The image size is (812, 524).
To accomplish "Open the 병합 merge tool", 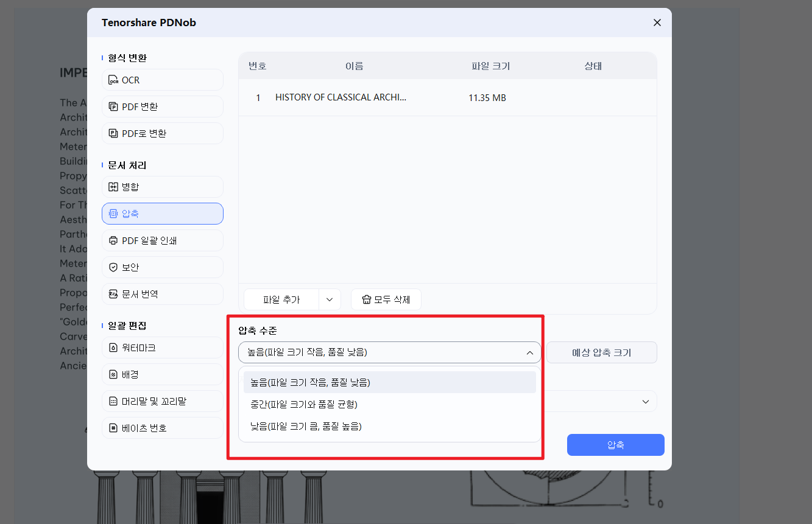I will click(163, 187).
